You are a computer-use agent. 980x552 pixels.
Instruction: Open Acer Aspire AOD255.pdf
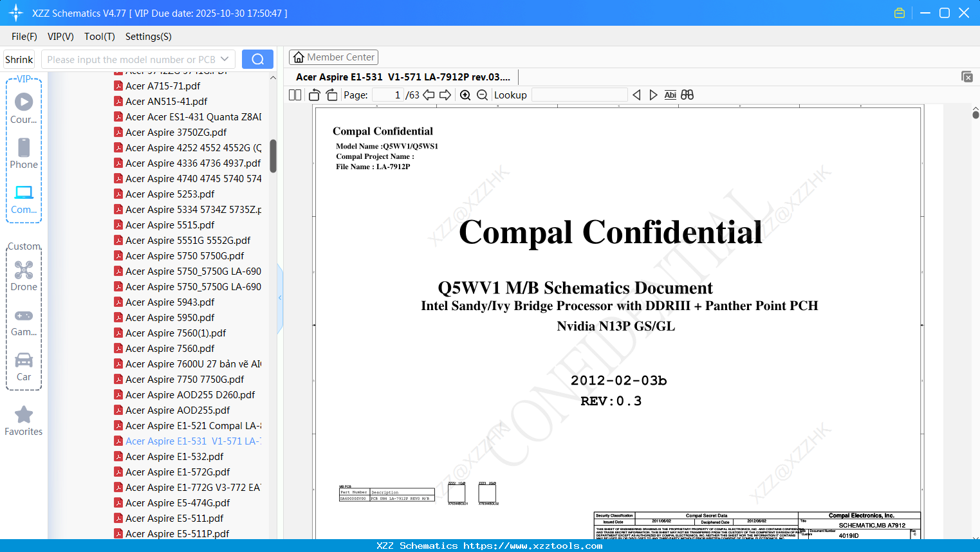click(178, 410)
